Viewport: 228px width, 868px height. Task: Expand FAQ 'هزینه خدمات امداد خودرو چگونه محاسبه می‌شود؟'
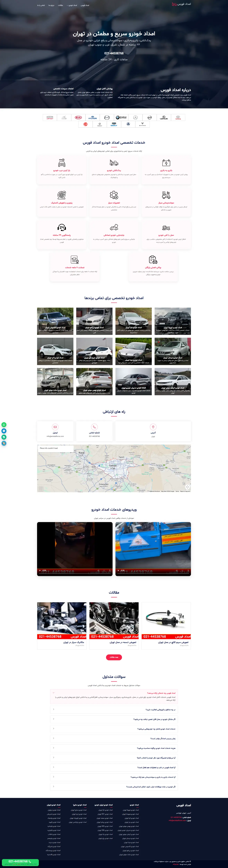(114, 748)
